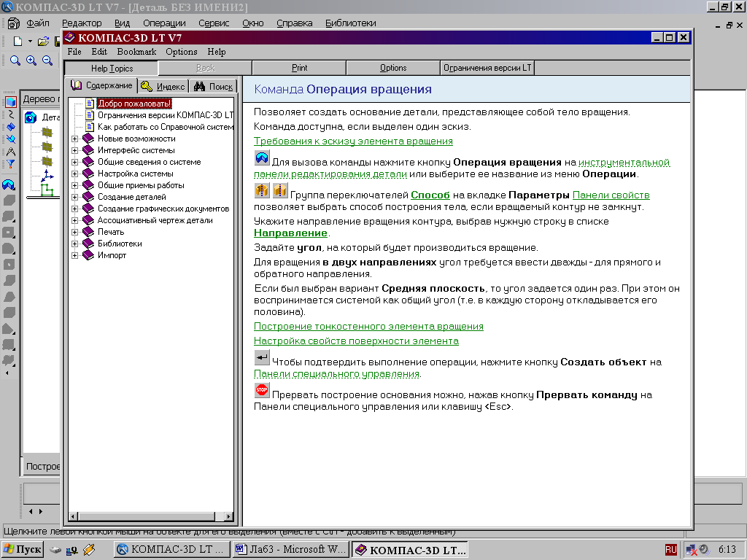
Task: Follow the Способ link
Action: coord(430,195)
